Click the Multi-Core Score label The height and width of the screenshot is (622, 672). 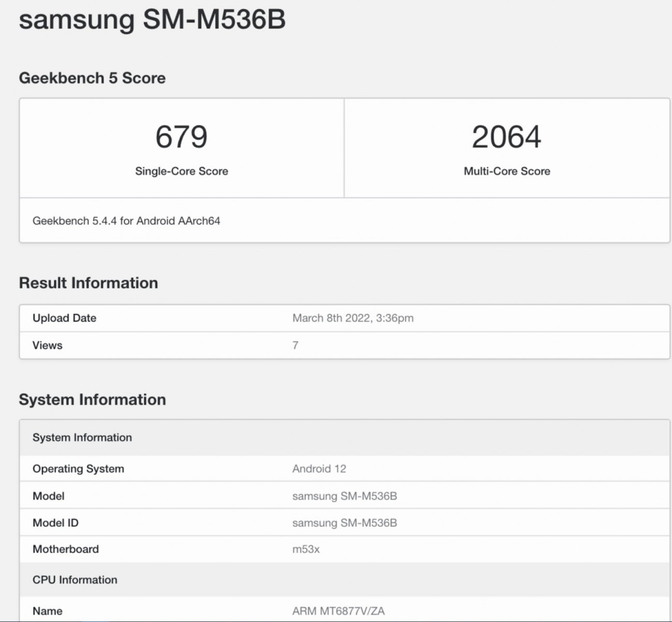pos(507,171)
